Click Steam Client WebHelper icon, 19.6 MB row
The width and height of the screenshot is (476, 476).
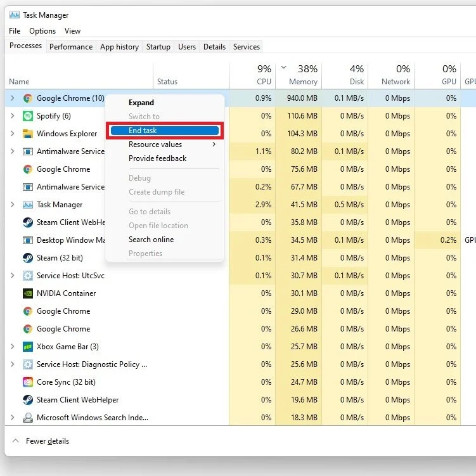click(28, 400)
